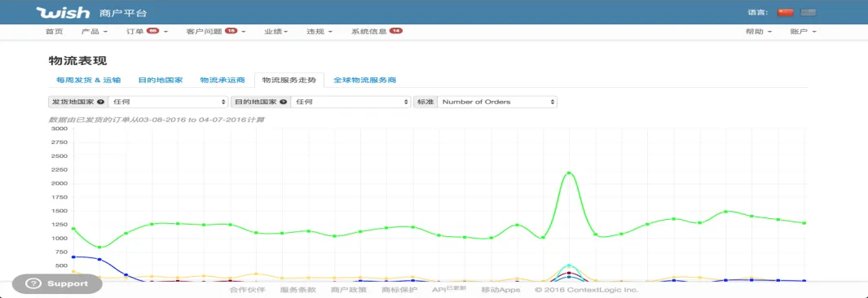Viewport: 868px width, 298px height.
Task: Switch to 每周发货 & 运输 tab
Action: pyautogui.click(x=89, y=80)
